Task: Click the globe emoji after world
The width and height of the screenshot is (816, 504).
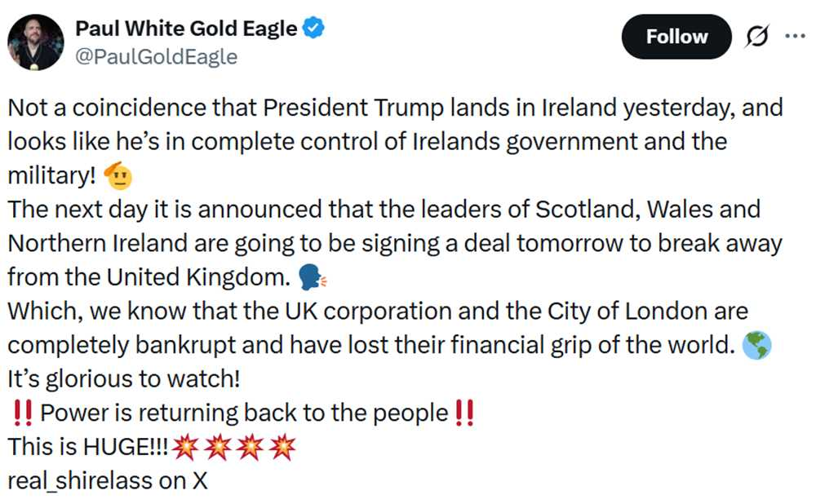Action: (x=756, y=345)
